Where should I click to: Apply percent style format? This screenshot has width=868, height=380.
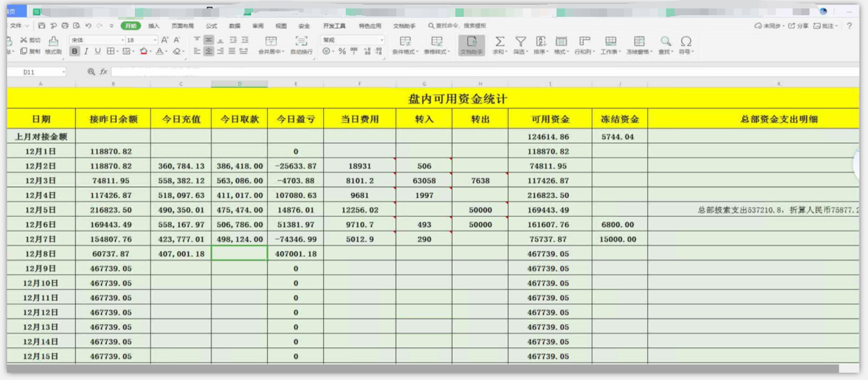coord(342,51)
